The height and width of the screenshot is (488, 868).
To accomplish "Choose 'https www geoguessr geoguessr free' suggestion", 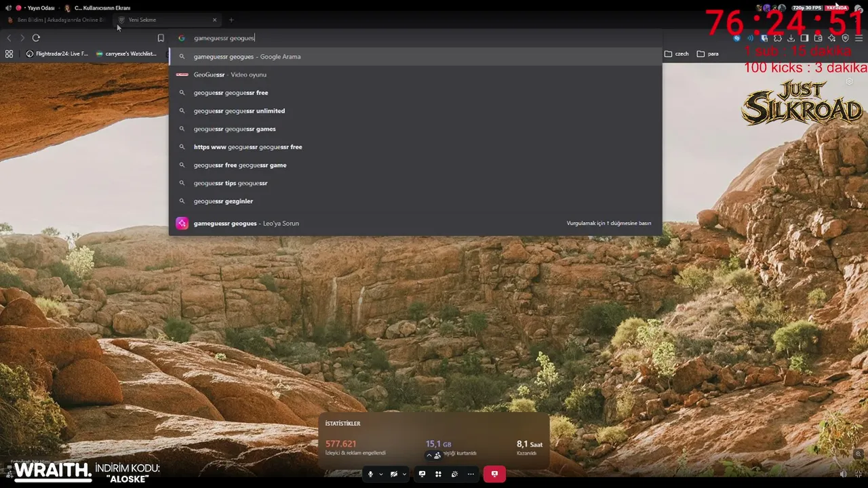I will [415, 147].
